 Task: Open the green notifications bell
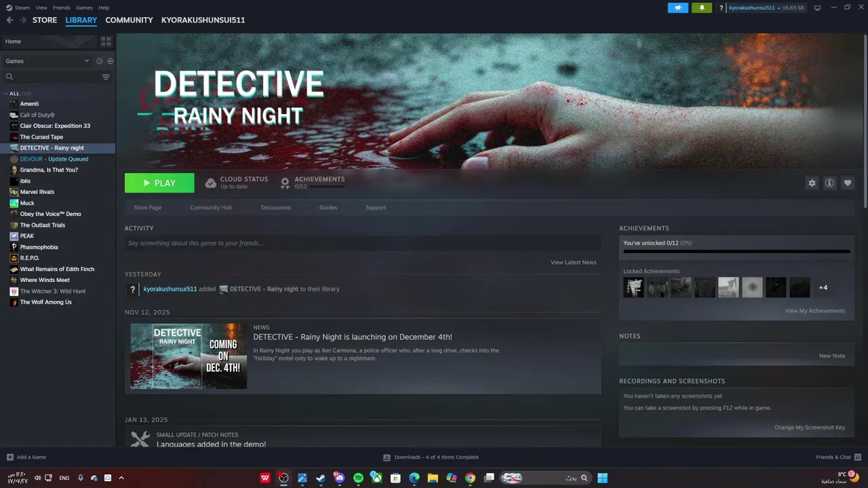(x=702, y=8)
